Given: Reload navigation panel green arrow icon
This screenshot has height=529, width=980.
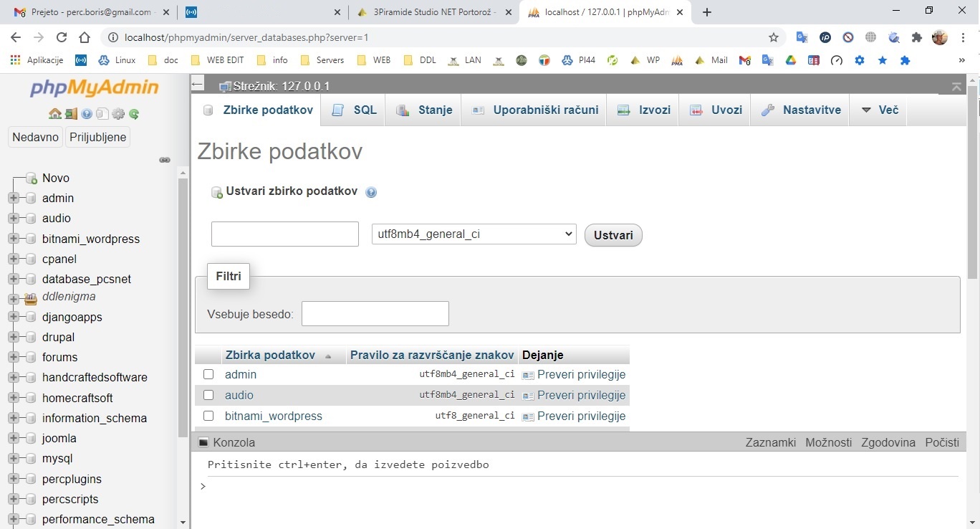Looking at the screenshot, I should pos(134,114).
